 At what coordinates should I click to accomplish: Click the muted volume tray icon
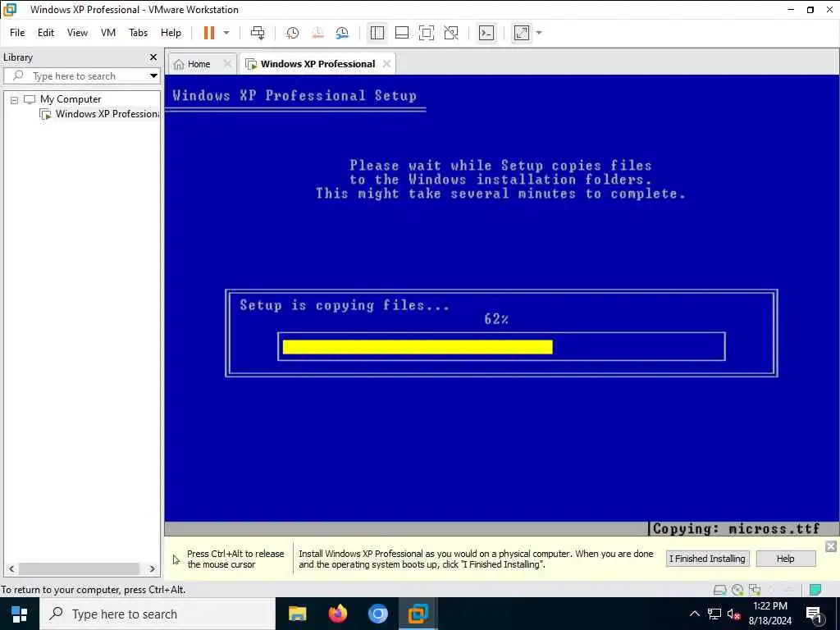[x=733, y=614]
